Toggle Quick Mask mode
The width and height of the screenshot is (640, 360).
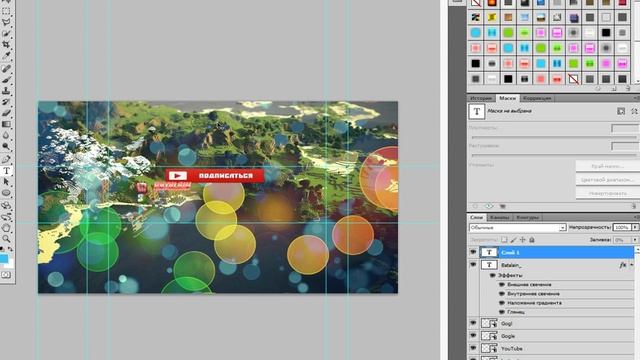pyautogui.click(x=6, y=275)
